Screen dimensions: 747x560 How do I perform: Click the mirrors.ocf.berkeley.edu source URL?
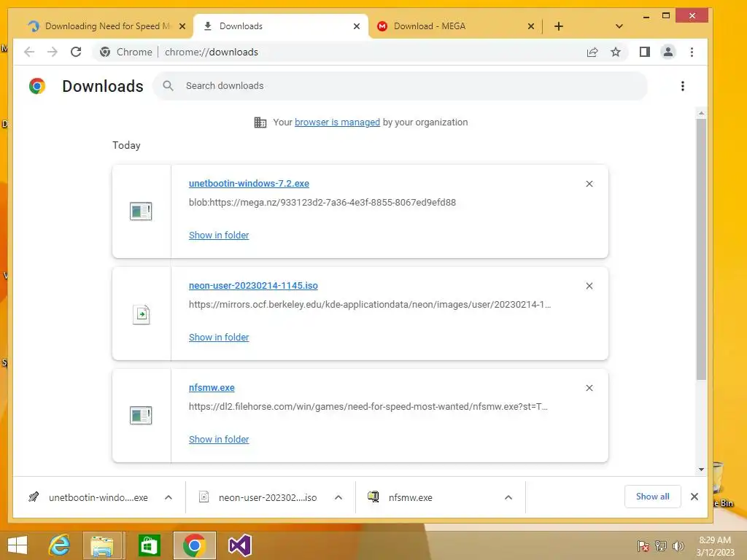[x=370, y=305]
